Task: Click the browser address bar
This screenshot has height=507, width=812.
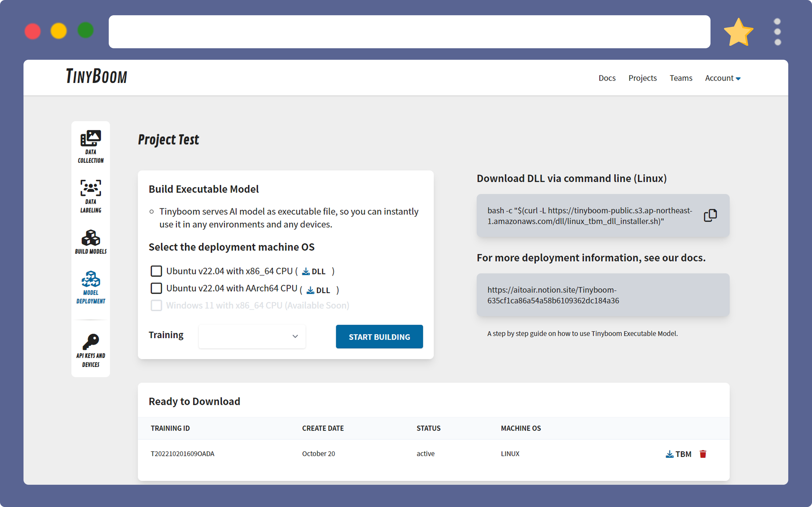Action: pos(409,32)
